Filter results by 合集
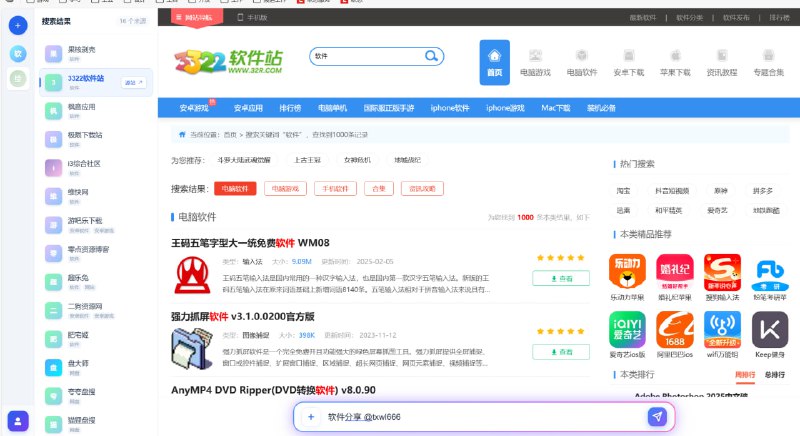This screenshot has width=800, height=436. coord(379,189)
